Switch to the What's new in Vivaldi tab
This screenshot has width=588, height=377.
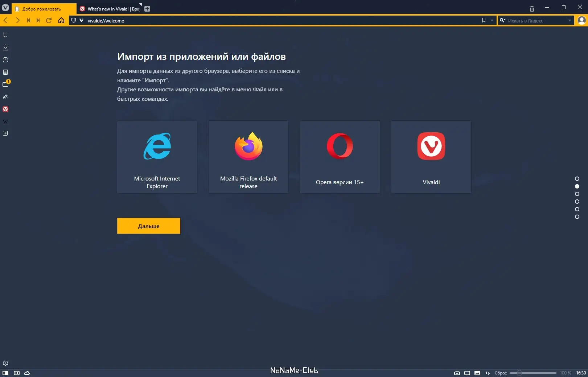click(x=110, y=9)
